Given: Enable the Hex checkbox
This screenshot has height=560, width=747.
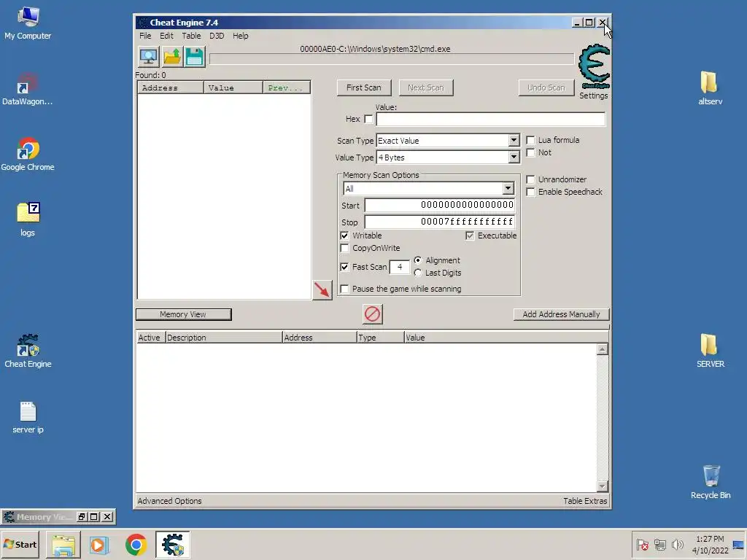Looking at the screenshot, I should pyautogui.click(x=368, y=119).
